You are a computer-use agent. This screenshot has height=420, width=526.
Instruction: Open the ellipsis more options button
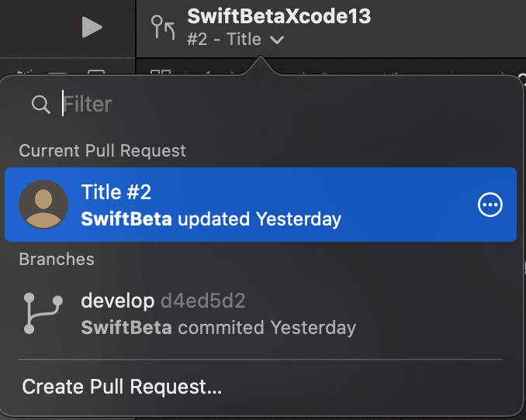(490, 205)
